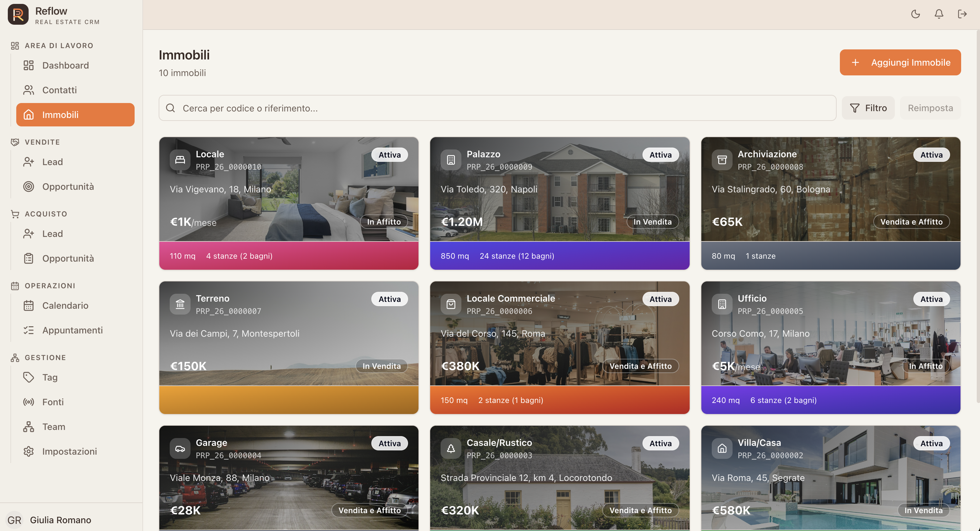Click the Attiva badge on Palazzo card

click(660, 155)
